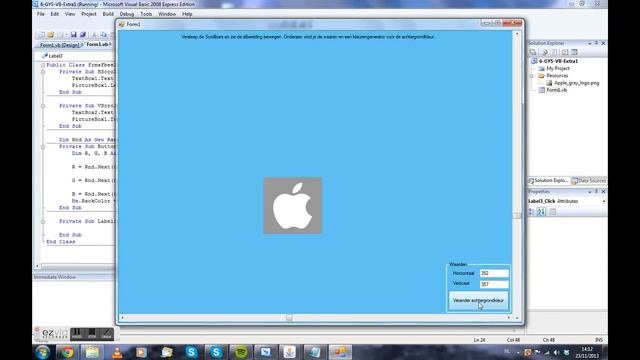Viewport: 640px width, 360px height.
Task: Toggle auto-hide pin on Properties panel
Action: point(596,191)
